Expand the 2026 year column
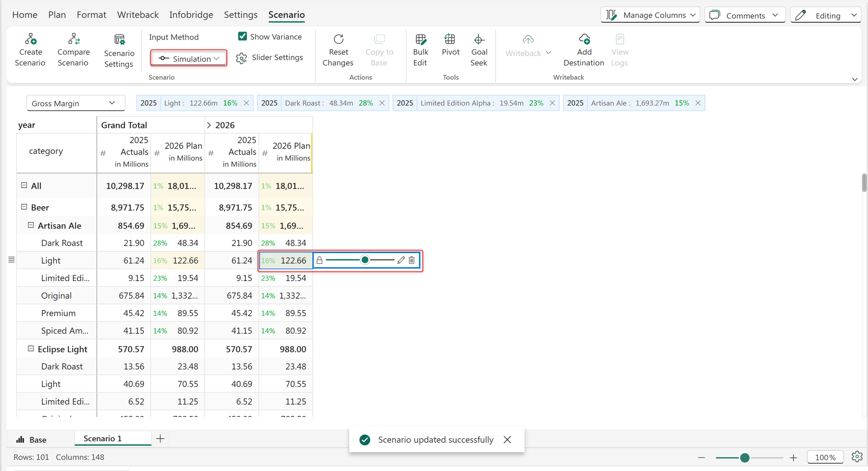Viewport: 868px width, 471px height. 209,125
